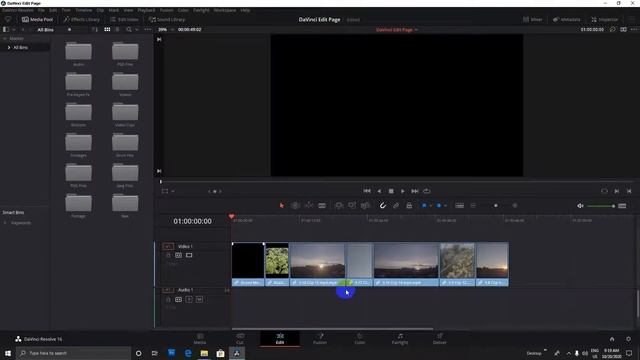Open Microsoft Edge from the taskbar
Image resolution: width=640 pixels, height=360 pixels.
pos(188,353)
